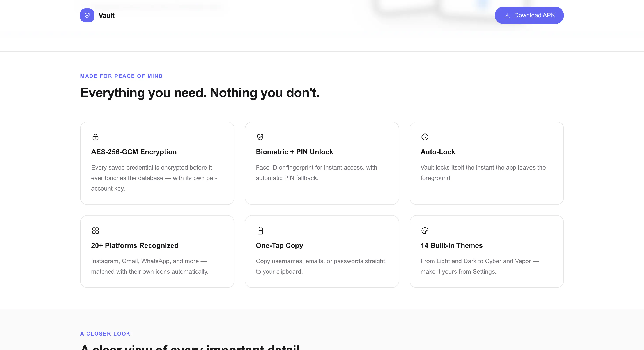
Task: Click 'Face ID or fingerprint' description text
Action: click(317, 173)
